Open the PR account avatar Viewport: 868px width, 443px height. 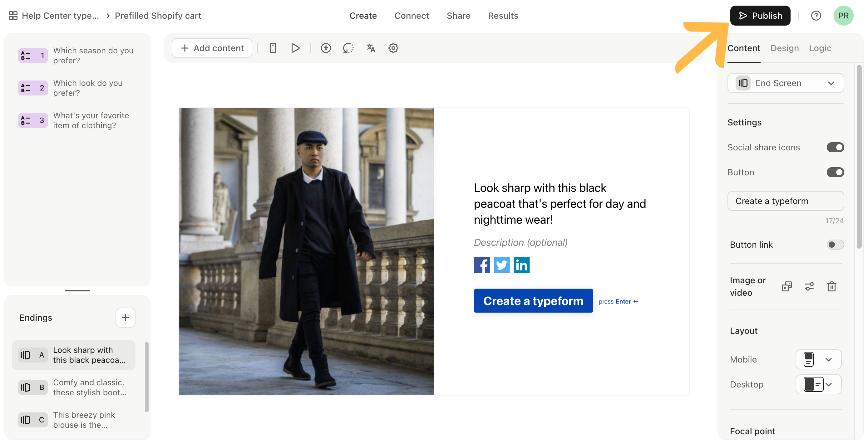click(x=843, y=16)
